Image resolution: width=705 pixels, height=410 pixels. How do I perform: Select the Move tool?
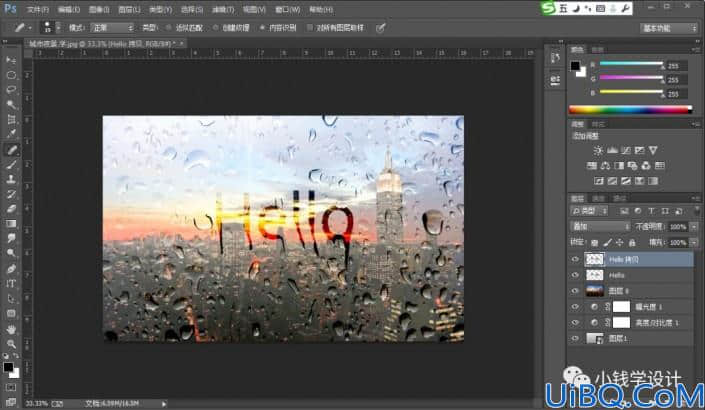pos(11,60)
